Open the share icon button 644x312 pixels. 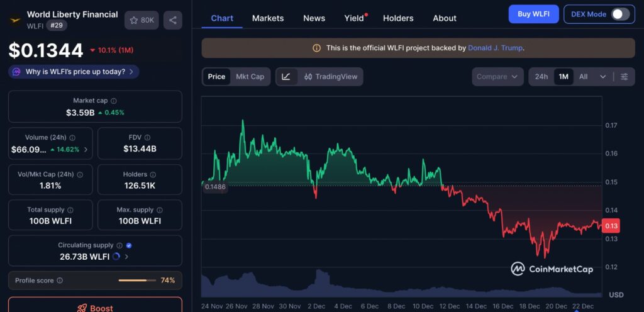point(173,20)
